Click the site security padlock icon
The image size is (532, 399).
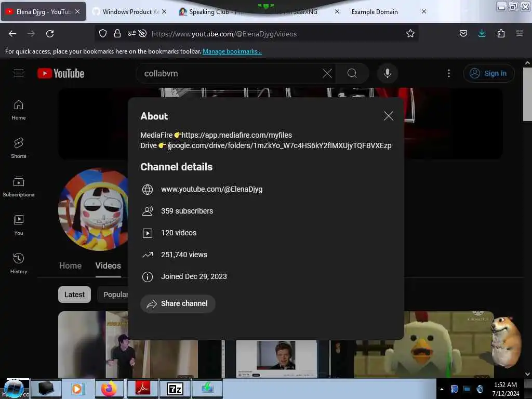[117, 34]
